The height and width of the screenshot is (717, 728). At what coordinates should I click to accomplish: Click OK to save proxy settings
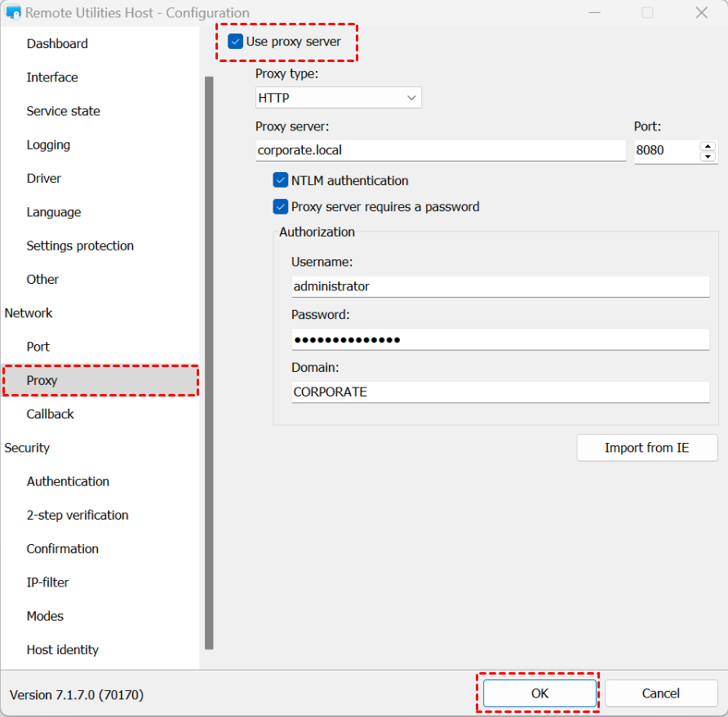pos(539,693)
